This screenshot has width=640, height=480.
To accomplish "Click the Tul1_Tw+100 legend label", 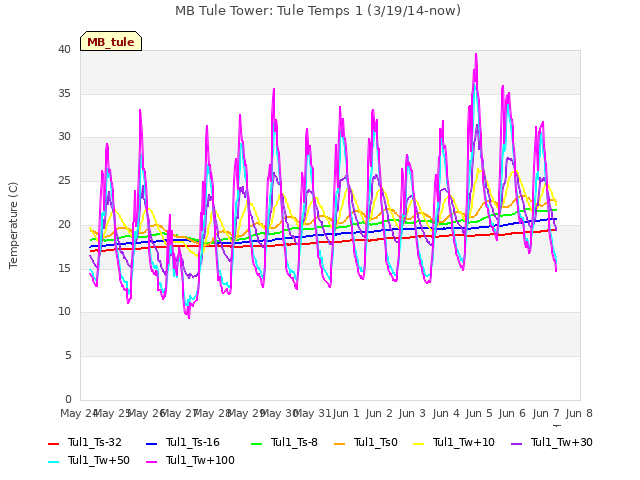I will tap(200, 460).
